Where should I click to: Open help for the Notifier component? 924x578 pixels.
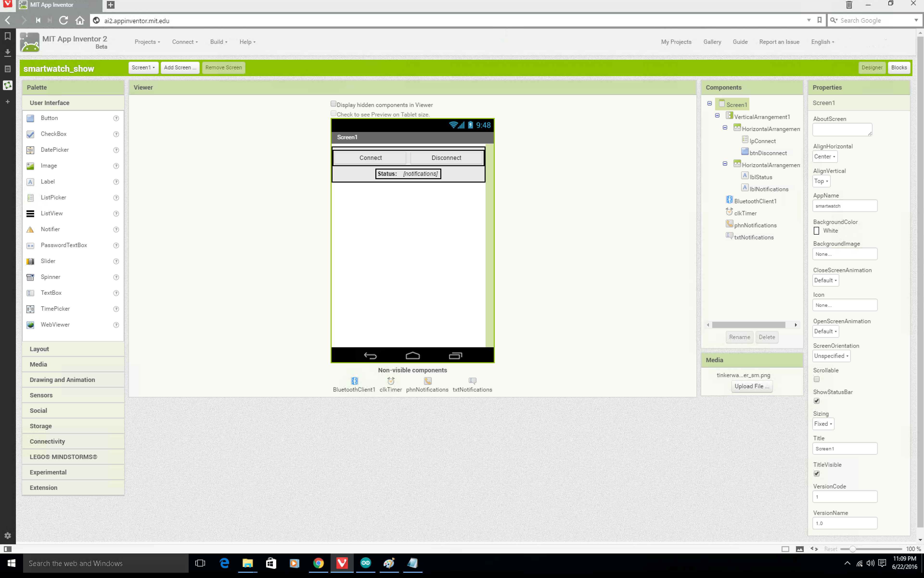point(116,229)
